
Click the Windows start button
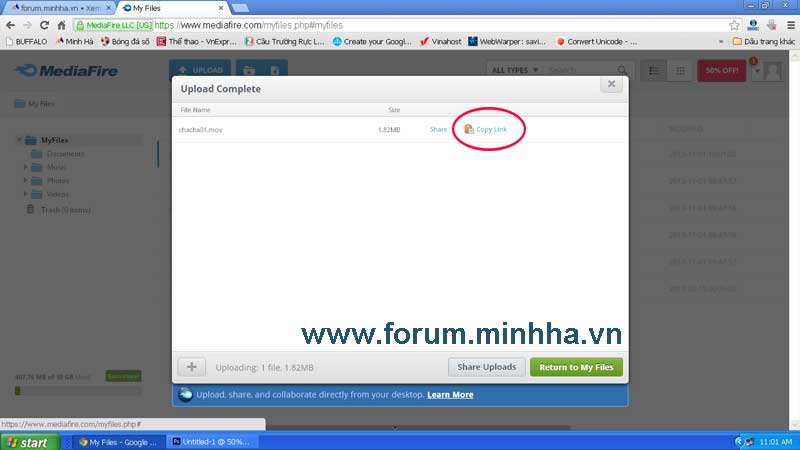click(x=29, y=442)
